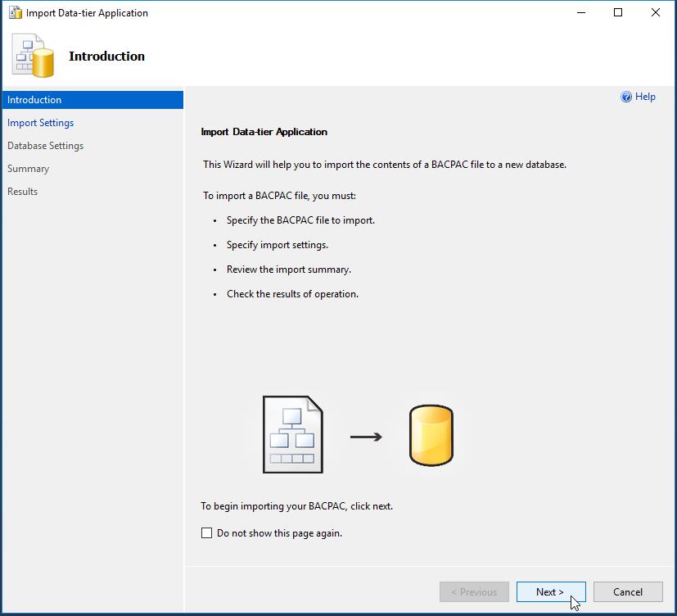Click the wizard icon in the title bar
Screen dimensions: 677x616
[15, 13]
